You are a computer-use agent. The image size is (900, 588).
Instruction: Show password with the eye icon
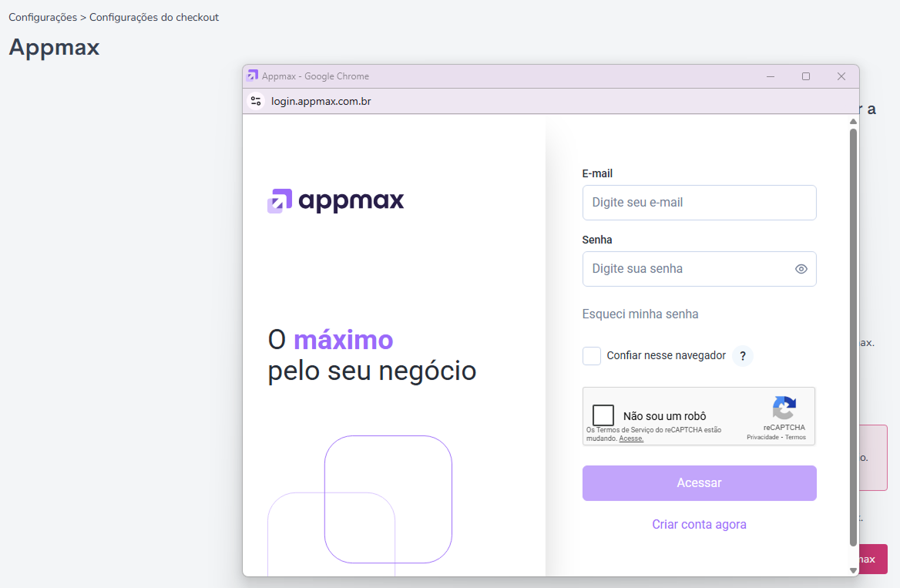pyautogui.click(x=801, y=269)
